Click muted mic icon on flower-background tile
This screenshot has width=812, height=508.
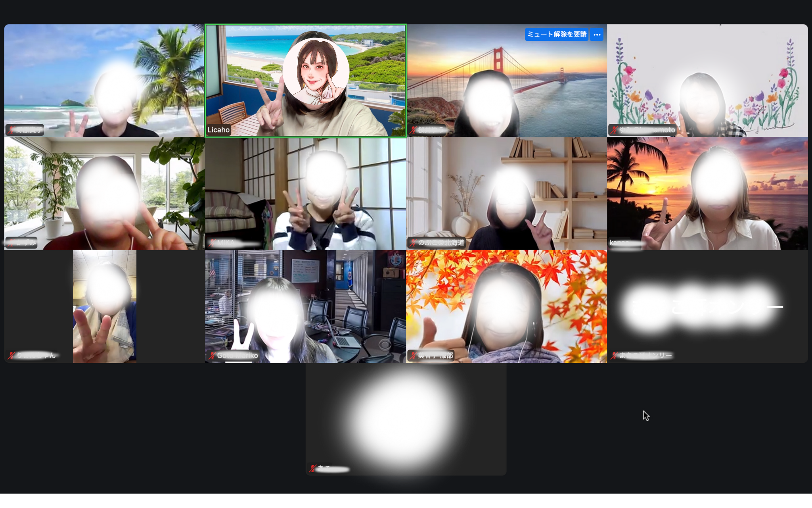pos(614,130)
